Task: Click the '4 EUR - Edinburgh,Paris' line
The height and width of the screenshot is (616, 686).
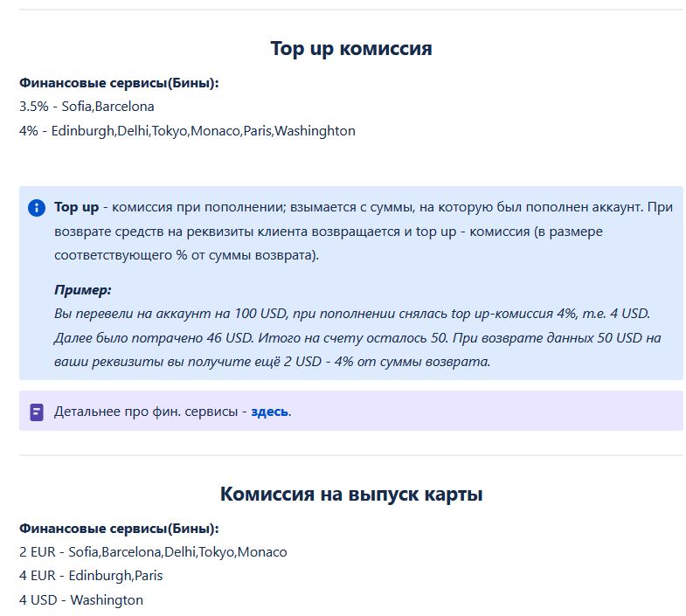Action: [91, 576]
